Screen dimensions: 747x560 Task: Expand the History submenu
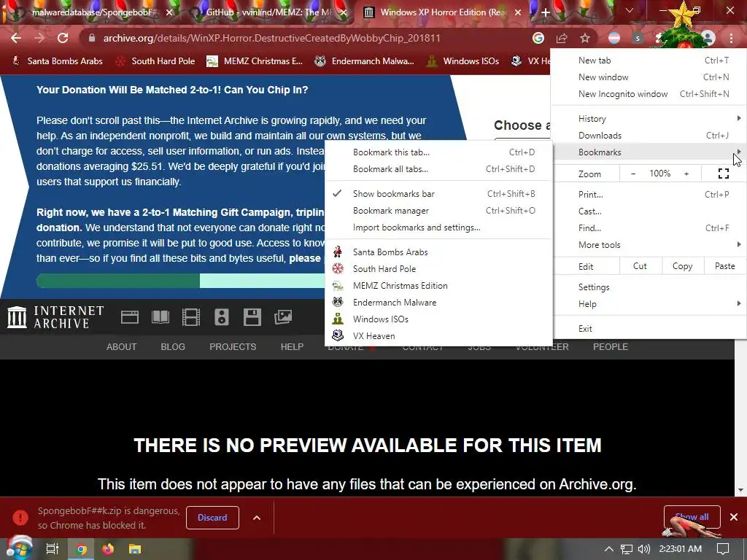649,119
